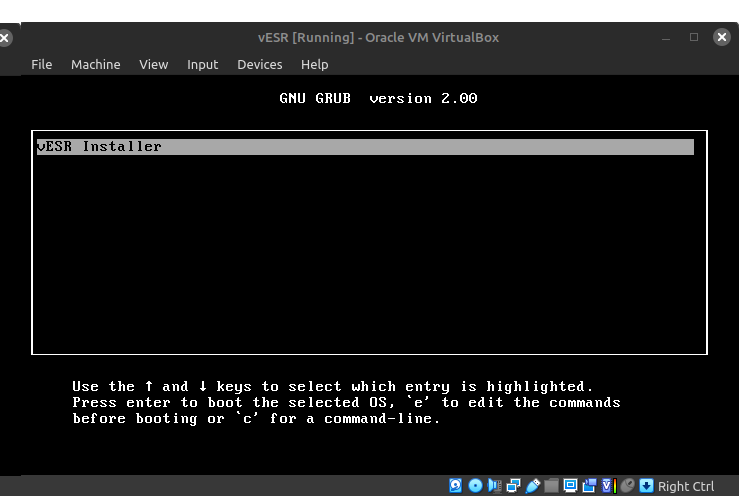Click the CPU virtualization status icon
The width and height of the screenshot is (739, 496).
[610, 486]
